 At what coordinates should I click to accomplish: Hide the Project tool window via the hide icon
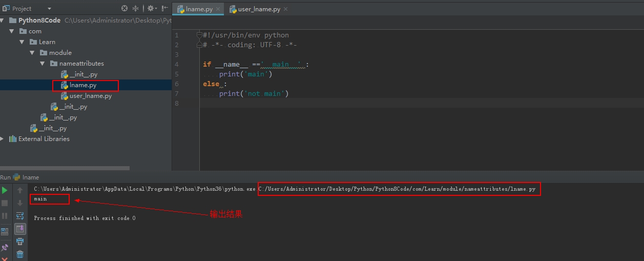point(164,9)
